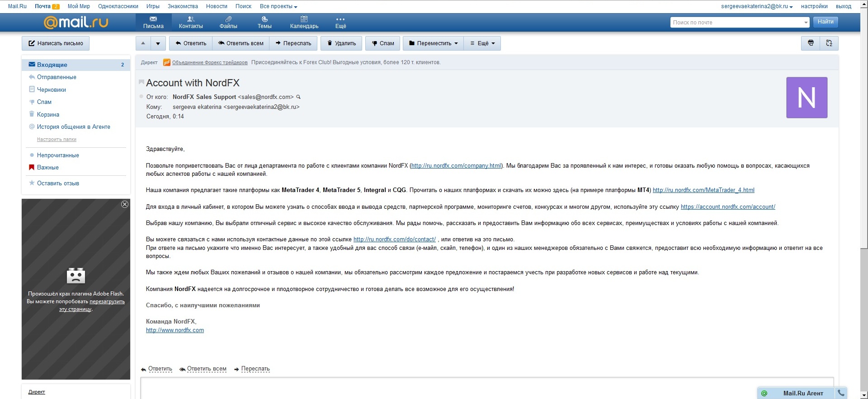This screenshot has height=399, width=868.
Task: Click the Директ ad orange icon
Action: [166, 62]
